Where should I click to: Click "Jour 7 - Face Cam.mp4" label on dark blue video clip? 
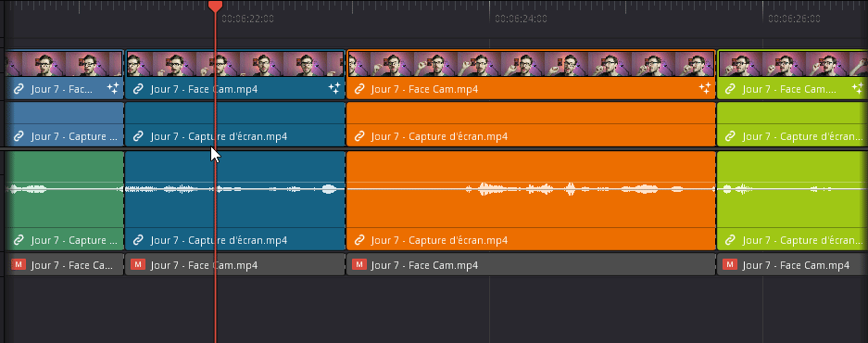click(204, 89)
